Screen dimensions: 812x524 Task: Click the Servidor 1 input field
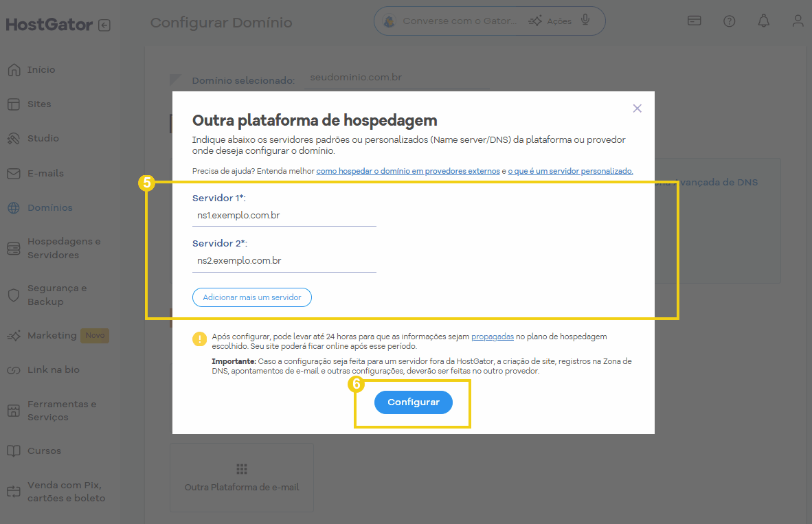coord(284,216)
